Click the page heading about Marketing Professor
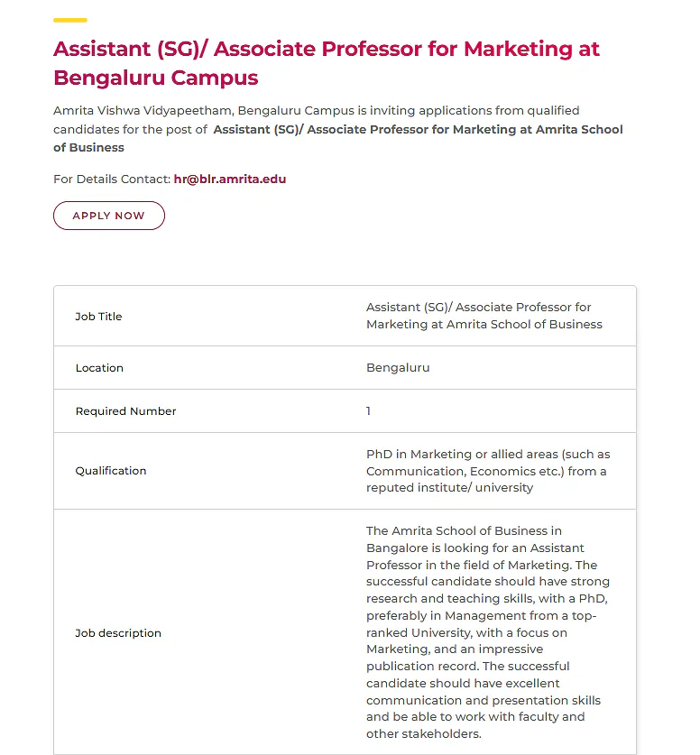700x755 pixels. click(x=327, y=63)
